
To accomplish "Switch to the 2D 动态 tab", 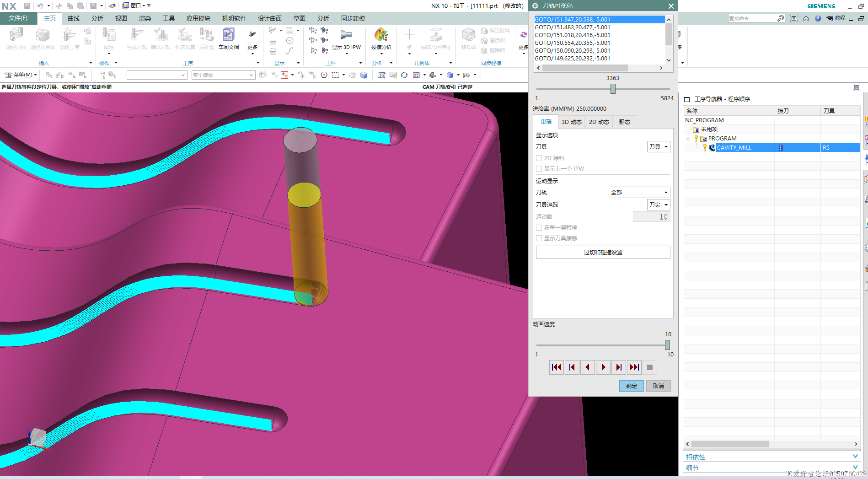I will (x=599, y=122).
